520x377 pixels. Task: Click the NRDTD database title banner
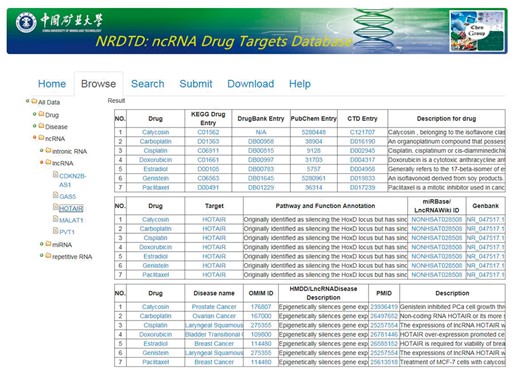224,41
